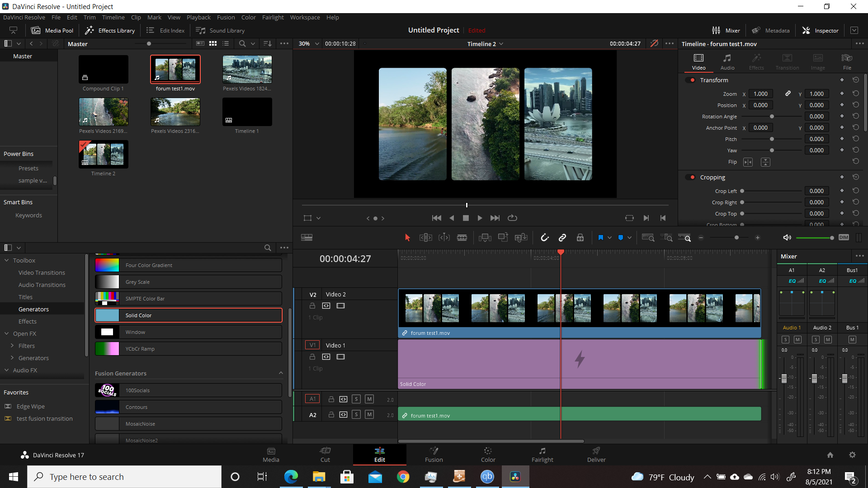This screenshot has height=488, width=868.
Task: Toggle Loop playback icon
Action: pos(512,218)
